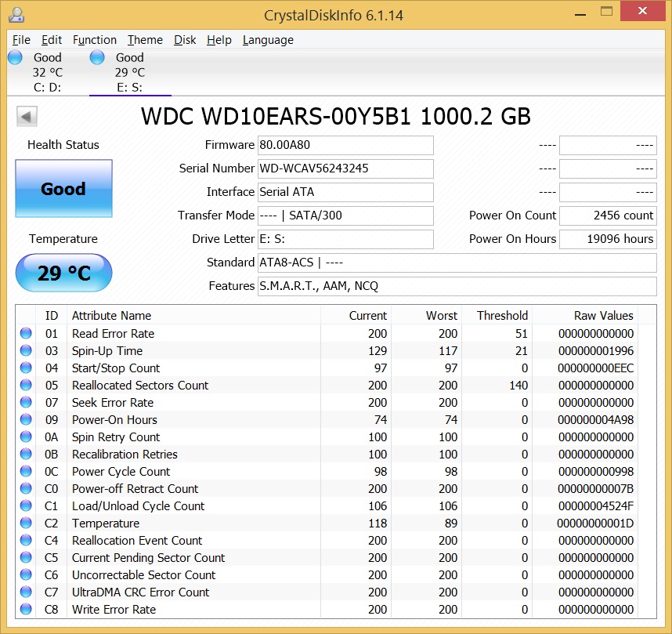
Task: Click the ID column header
Action: [52, 315]
